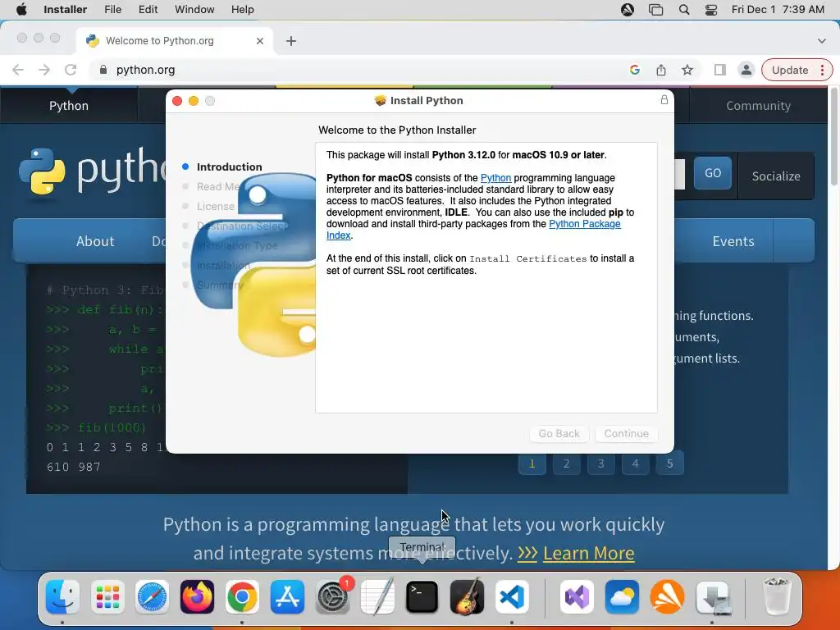Click the Chrome Update button
Screen dimensions: 840x630
790,70
